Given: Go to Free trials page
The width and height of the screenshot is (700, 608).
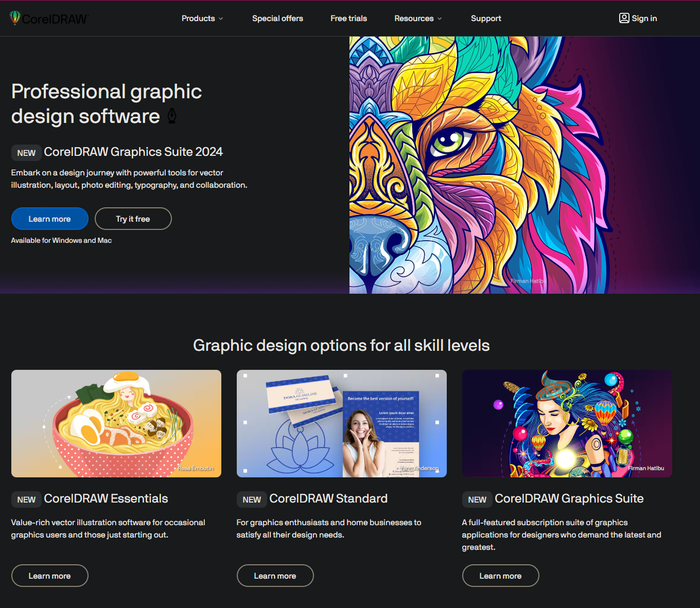Looking at the screenshot, I should (348, 18).
